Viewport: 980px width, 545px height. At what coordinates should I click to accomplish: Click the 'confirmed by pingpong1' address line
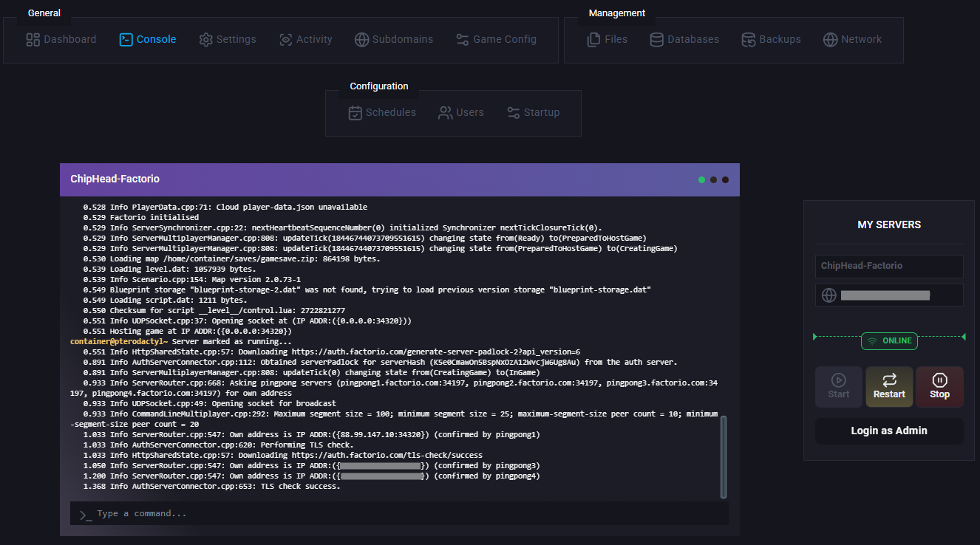pos(312,435)
